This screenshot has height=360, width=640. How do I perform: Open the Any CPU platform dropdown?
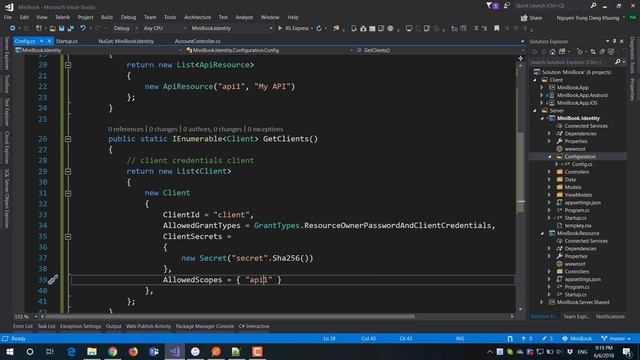pos(164,28)
